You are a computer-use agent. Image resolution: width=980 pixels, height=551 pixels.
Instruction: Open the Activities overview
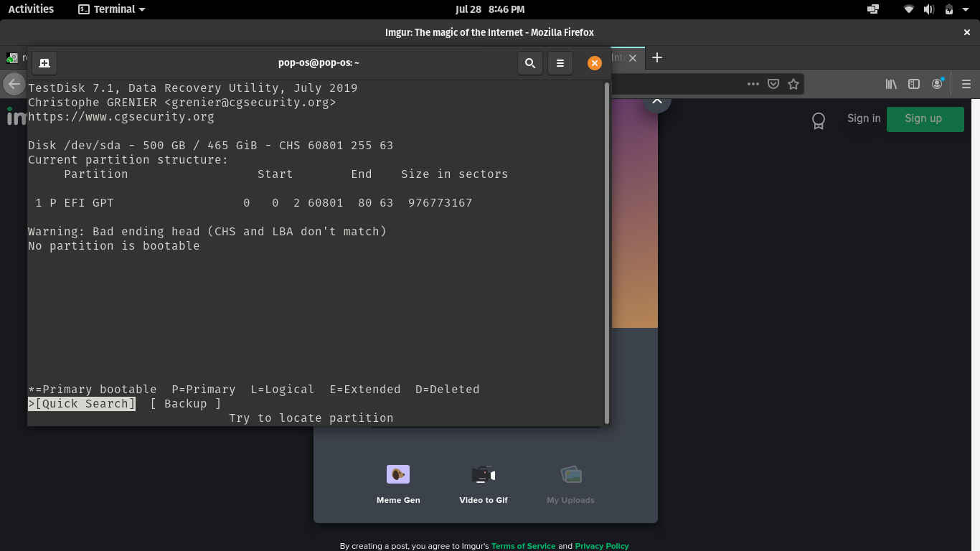[31, 9]
